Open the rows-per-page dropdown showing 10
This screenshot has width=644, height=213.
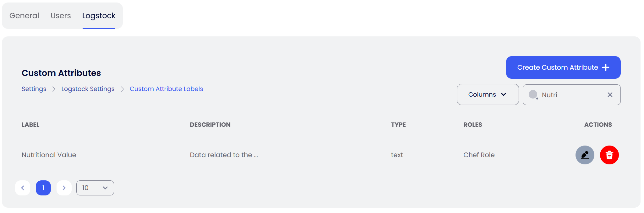point(95,188)
